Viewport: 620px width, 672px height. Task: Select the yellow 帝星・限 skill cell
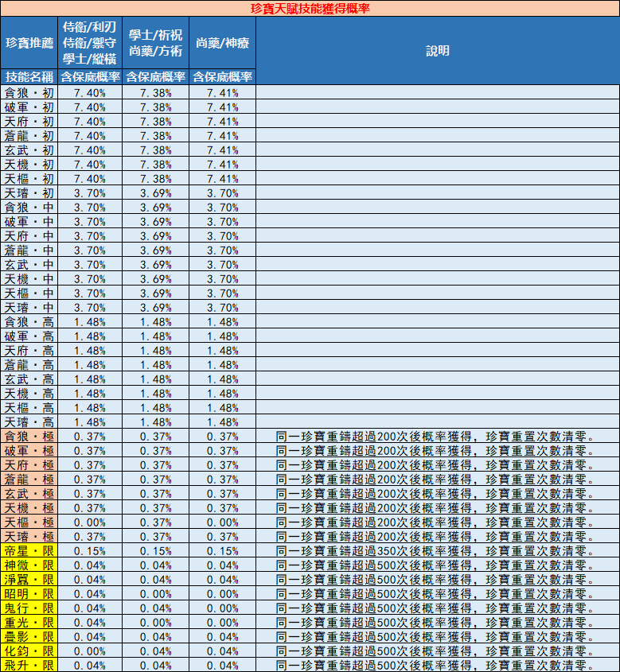pos(29,551)
